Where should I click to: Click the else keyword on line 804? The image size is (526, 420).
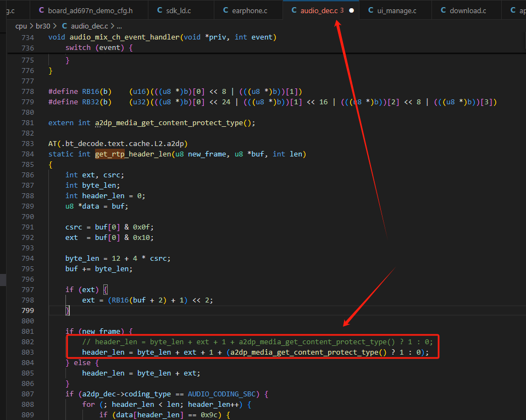tap(82, 363)
